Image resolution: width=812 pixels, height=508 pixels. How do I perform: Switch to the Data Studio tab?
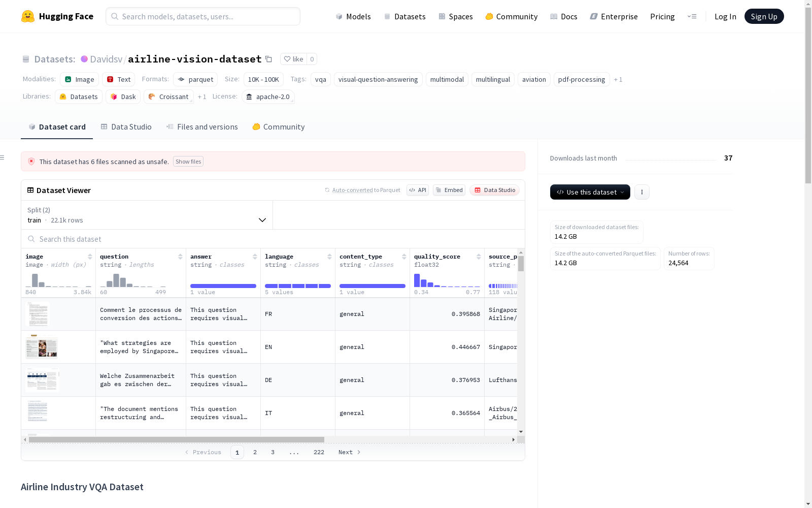[x=126, y=127]
